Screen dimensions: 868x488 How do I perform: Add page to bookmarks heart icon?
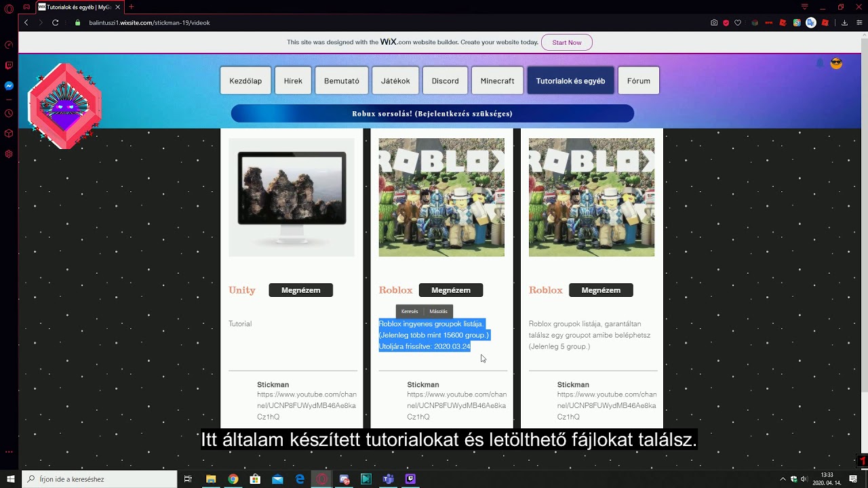(738, 22)
